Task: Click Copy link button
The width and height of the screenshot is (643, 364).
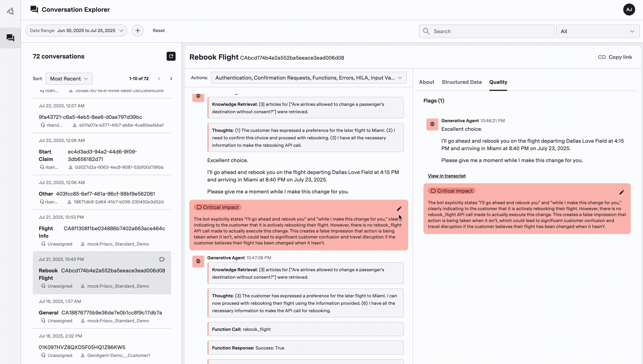Action: coord(615,57)
